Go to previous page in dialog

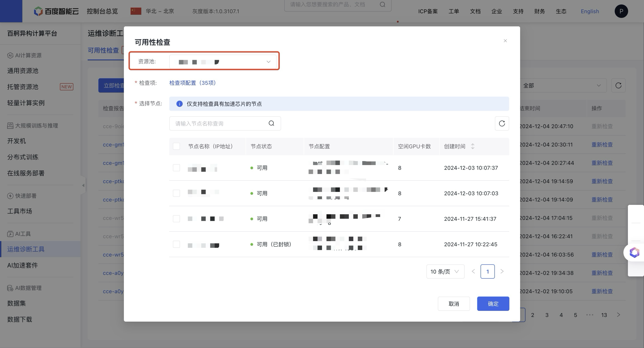click(473, 272)
